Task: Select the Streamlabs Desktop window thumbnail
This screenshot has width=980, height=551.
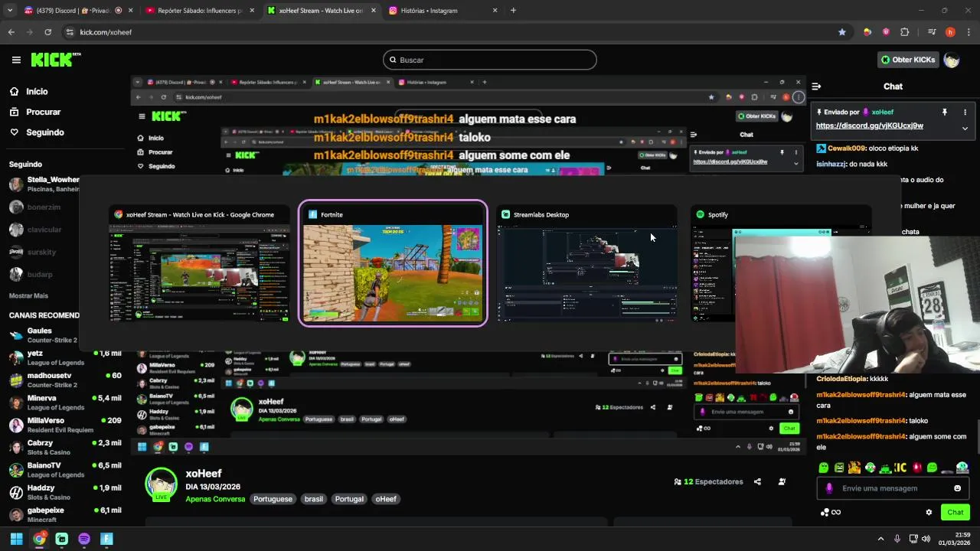Action: [x=587, y=263]
